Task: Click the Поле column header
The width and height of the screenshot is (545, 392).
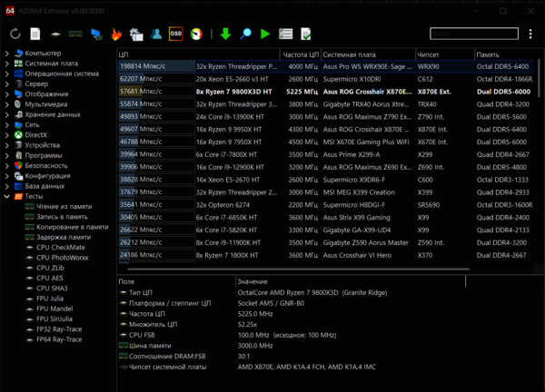Action: [176, 281]
